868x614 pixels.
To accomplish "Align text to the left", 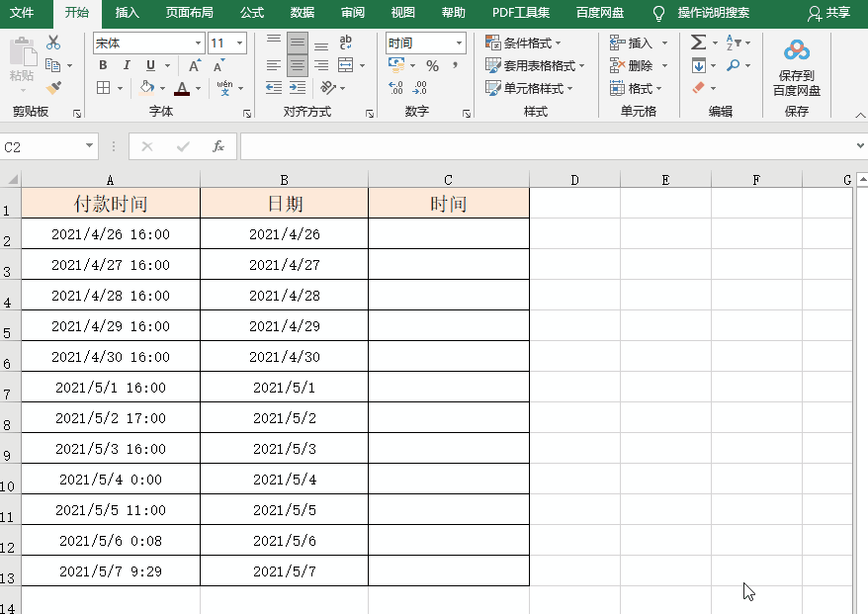I will tap(274, 65).
